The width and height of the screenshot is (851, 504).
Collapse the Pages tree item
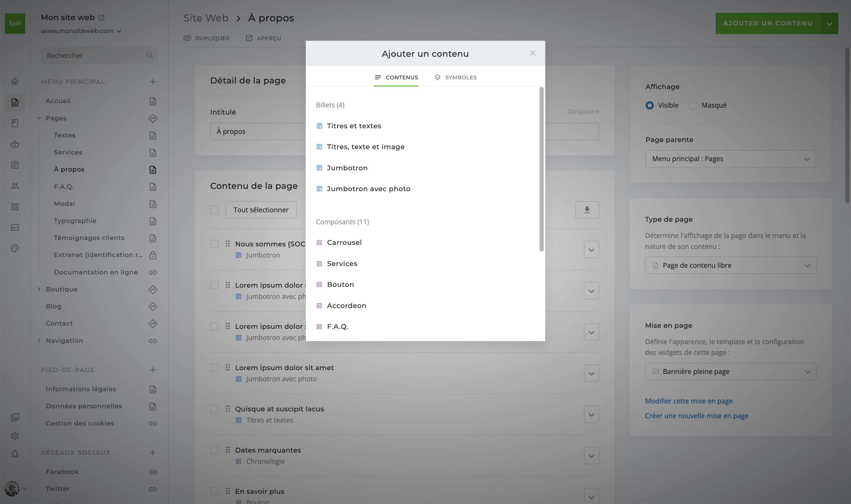click(x=39, y=118)
